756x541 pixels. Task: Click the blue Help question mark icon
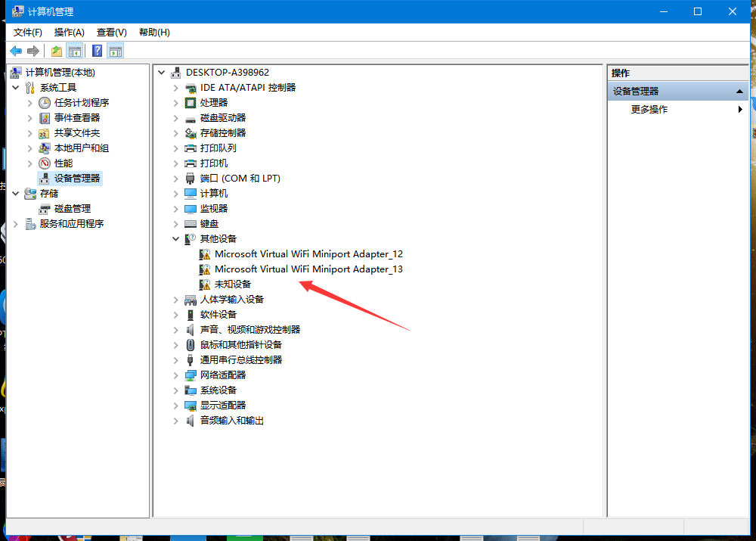click(x=97, y=51)
